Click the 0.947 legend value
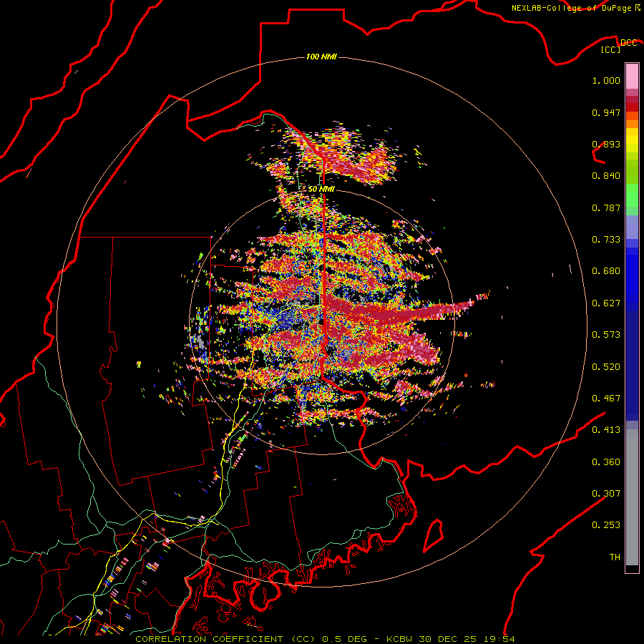 point(606,112)
